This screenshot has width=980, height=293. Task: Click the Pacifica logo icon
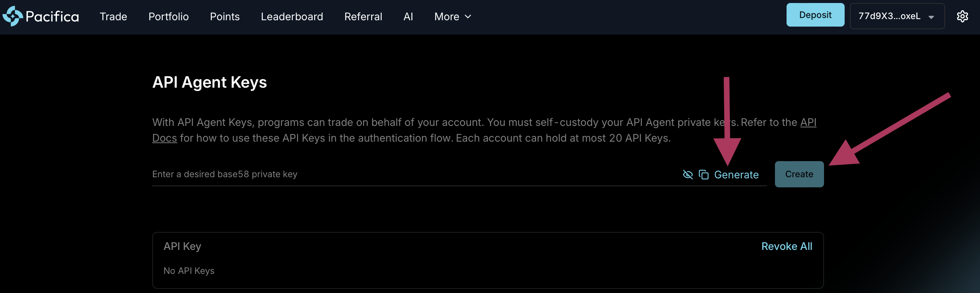pos(13,16)
